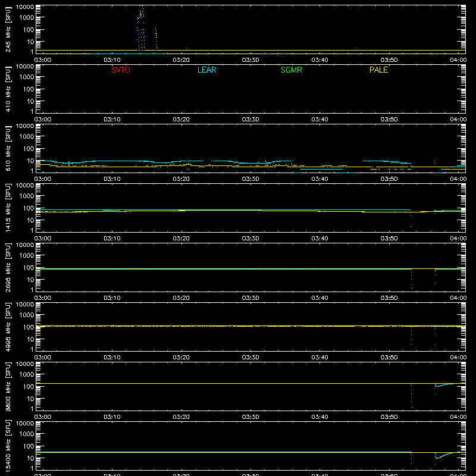Click the 10 tick on 1415 MHz y-axis
The height and width of the screenshot is (476, 476).
[x=31, y=220]
